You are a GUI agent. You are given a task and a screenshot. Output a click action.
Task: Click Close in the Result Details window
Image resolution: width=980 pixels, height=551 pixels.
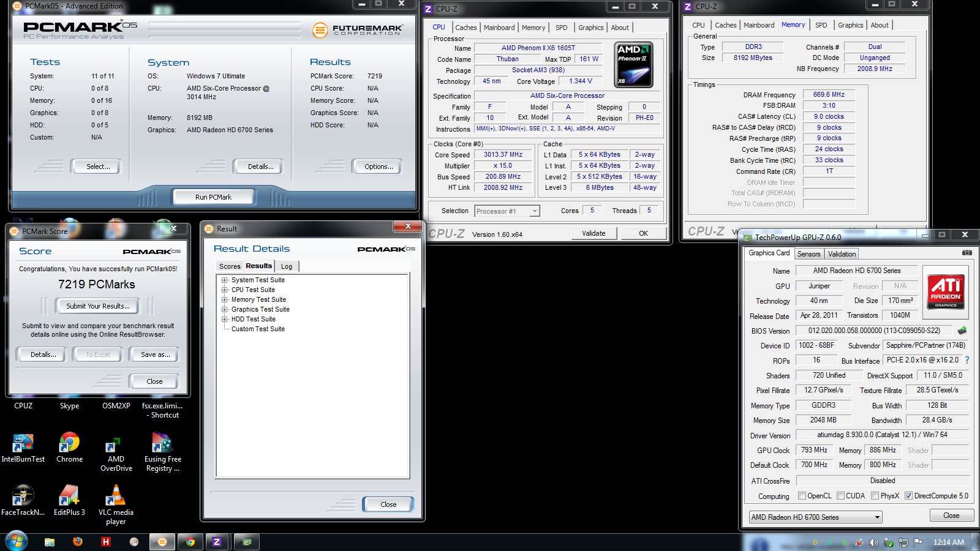tap(388, 504)
